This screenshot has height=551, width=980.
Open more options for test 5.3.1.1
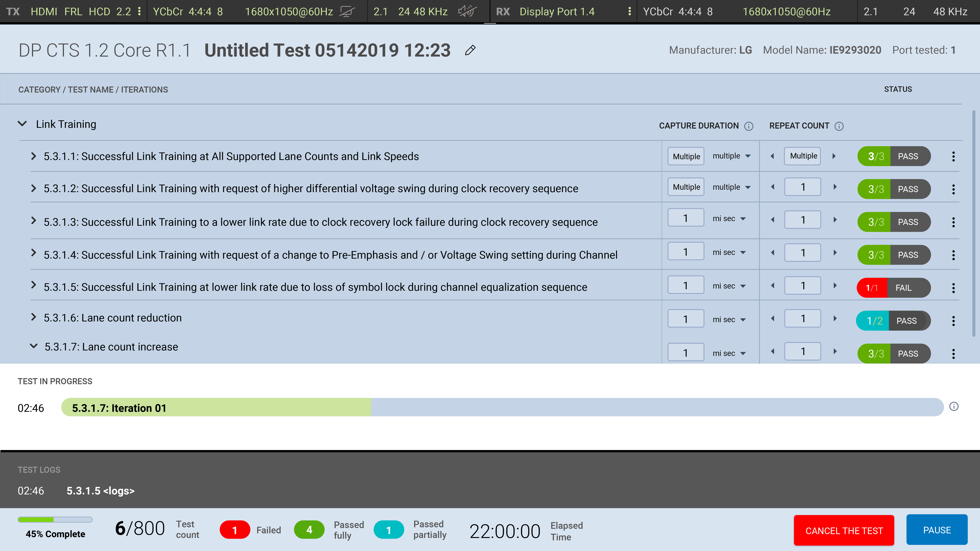(x=953, y=156)
